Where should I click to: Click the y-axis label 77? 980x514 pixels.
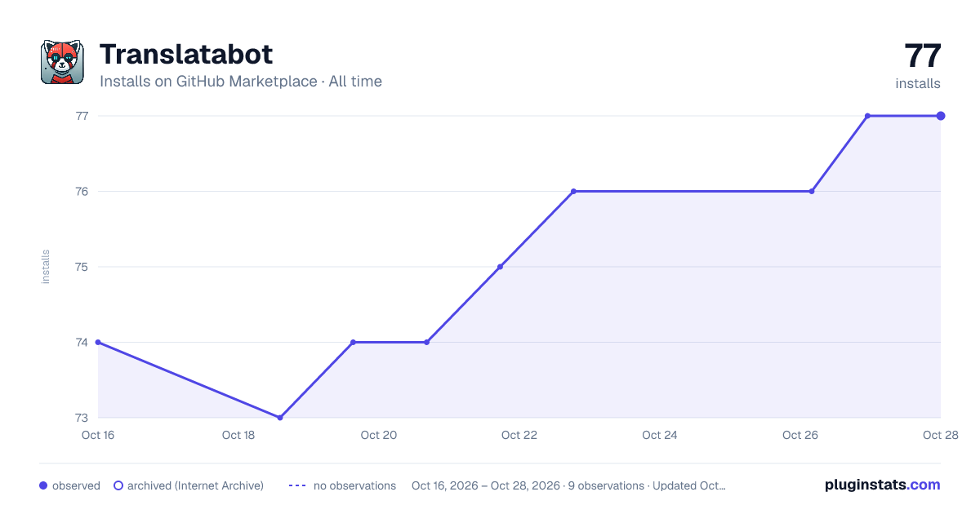pos(82,116)
